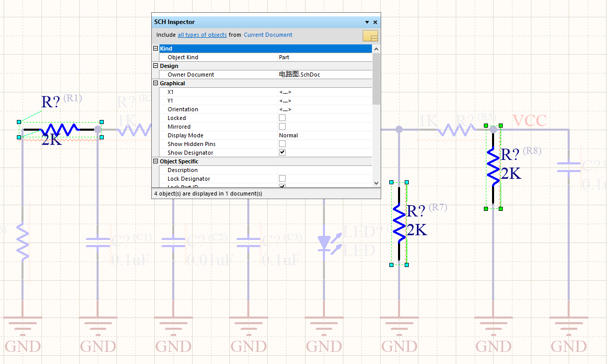The width and height of the screenshot is (607, 364).
Task: Click the 'all types of objects' link
Action: pos(202,35)
